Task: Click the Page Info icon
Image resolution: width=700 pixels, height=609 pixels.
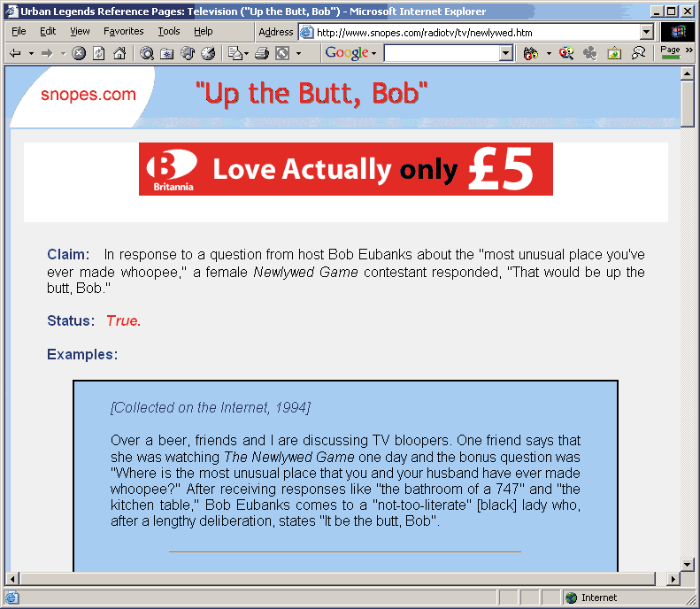Action: [614, 54]
